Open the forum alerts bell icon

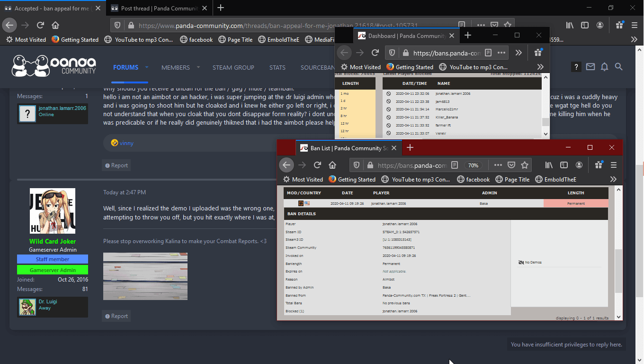point(604,67)
